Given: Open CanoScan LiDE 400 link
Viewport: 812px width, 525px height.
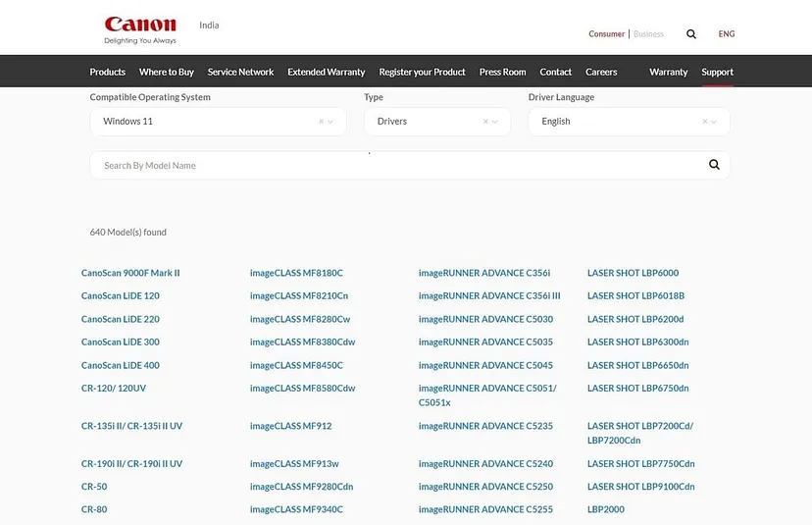Looking at the screenshot, I should 121,365.
